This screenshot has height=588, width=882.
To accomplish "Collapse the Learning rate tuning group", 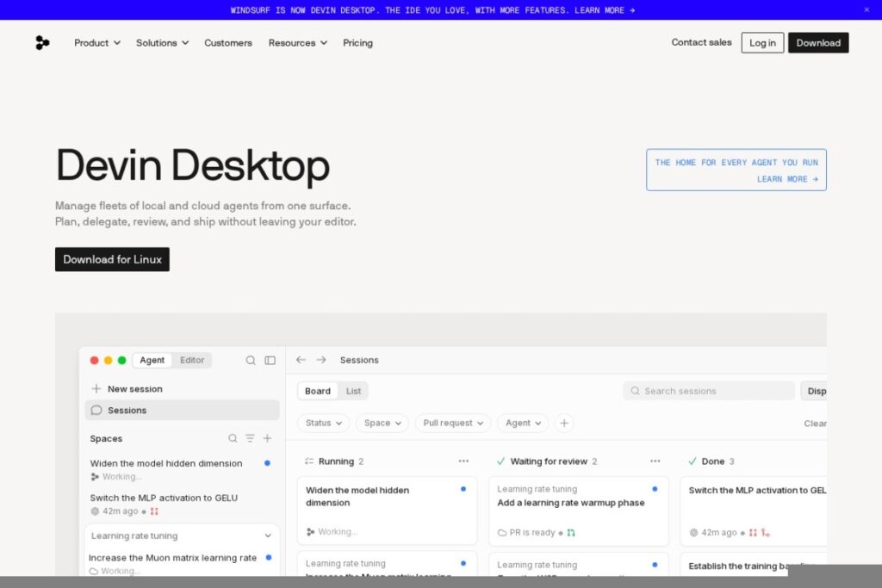I will coord(268,535).
